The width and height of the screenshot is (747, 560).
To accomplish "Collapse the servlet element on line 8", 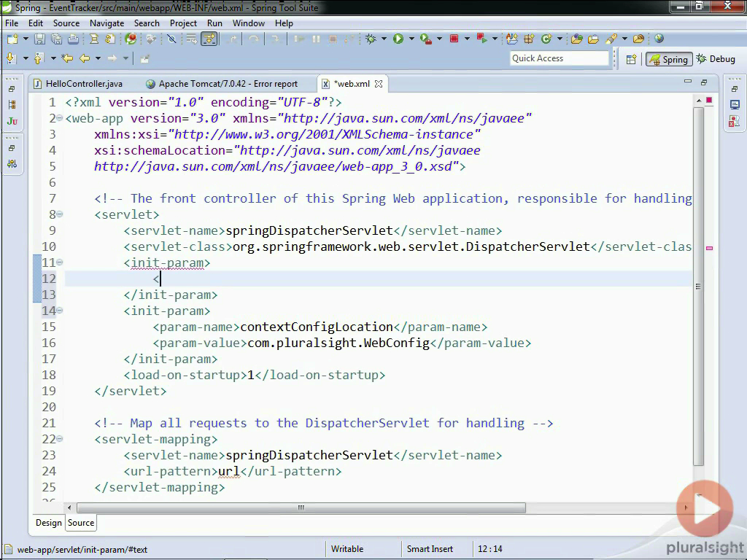I will [60, 214].
